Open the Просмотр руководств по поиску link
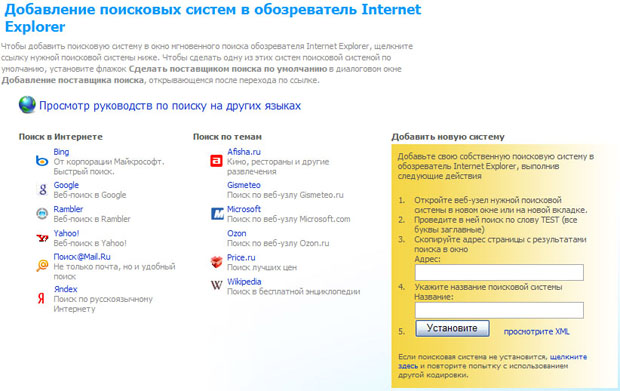This screenshot has width=620, height=391. tap(170, 106)
